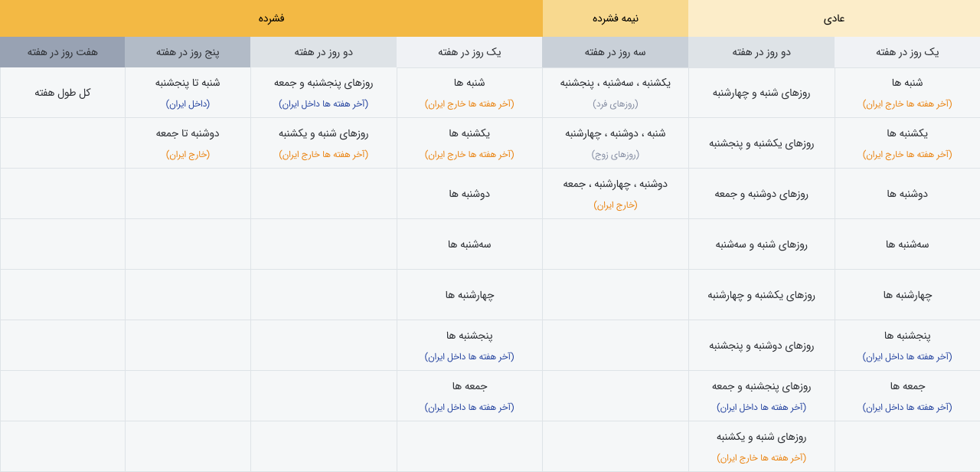This screenshot has height=472, width=980.
Task: Select the 'روزهای دوشنبه و پنجشنبه' cell
Action: pyautogui.click(x=761, y=346)
